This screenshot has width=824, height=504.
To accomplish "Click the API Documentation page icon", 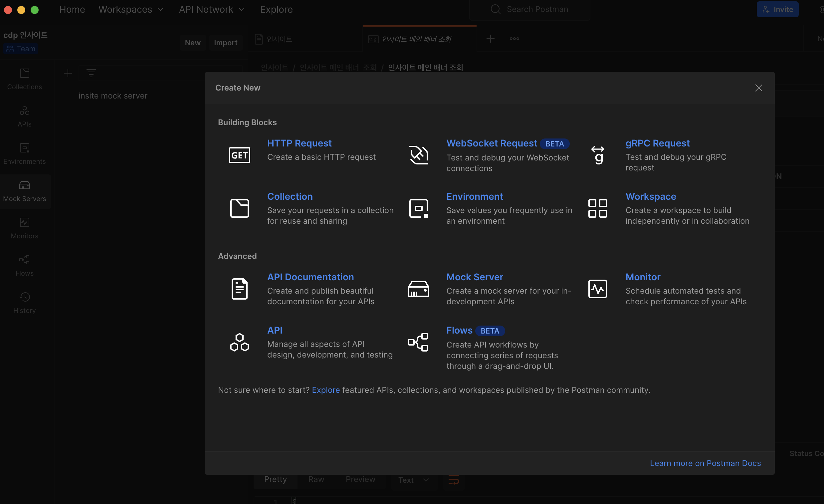I will [x=239, y=289].
